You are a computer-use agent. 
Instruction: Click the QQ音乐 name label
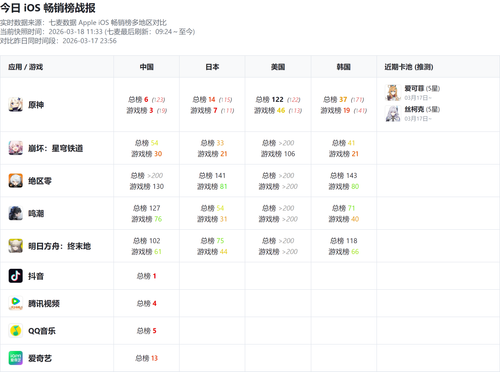[x=42, y=331]
